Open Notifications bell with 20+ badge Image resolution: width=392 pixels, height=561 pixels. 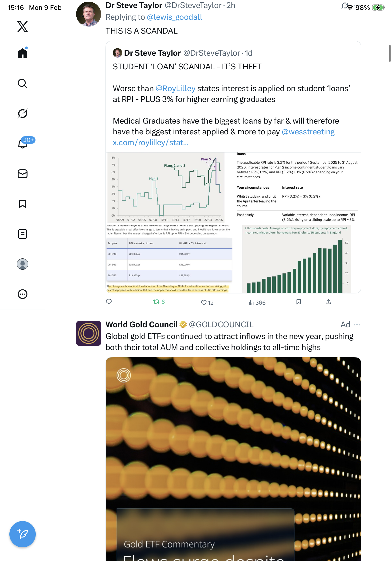23,144
